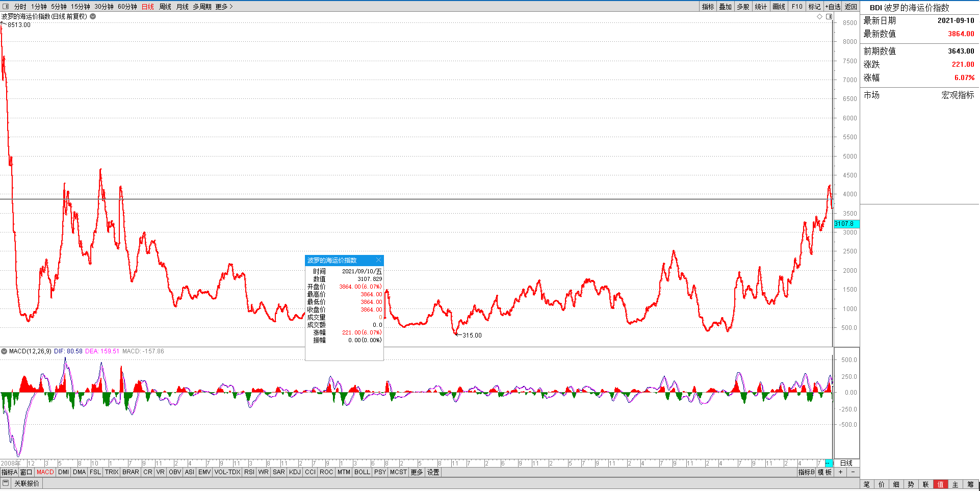Image resolution: width=980 pixels, height=491 pixels.
Task: Activate the 画线 drawing tool
Action: [779, 7]
